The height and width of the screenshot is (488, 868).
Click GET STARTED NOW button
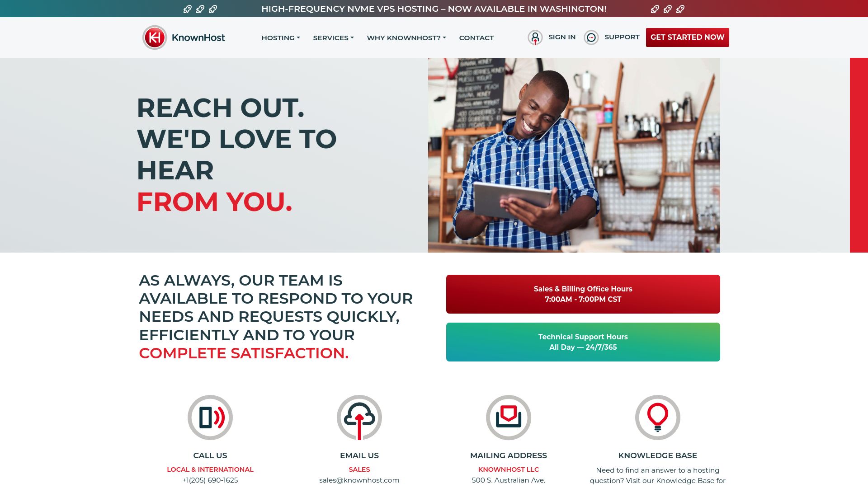click(x=687, y=37)
